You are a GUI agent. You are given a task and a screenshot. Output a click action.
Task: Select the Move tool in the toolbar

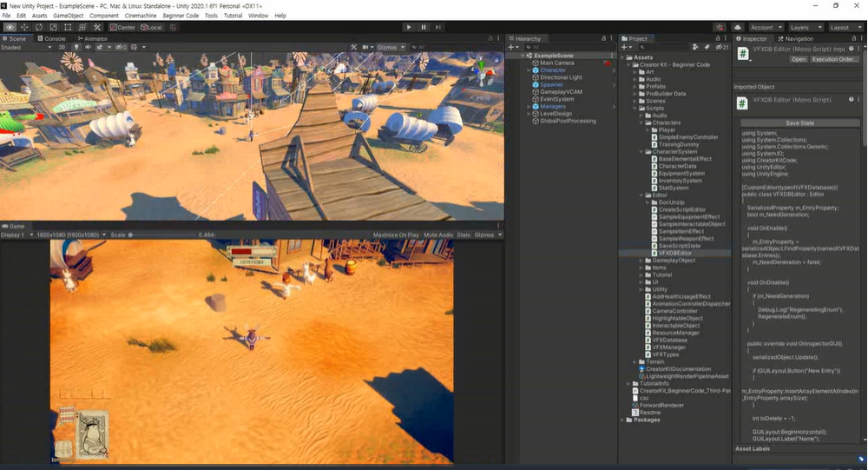[24, 28]
